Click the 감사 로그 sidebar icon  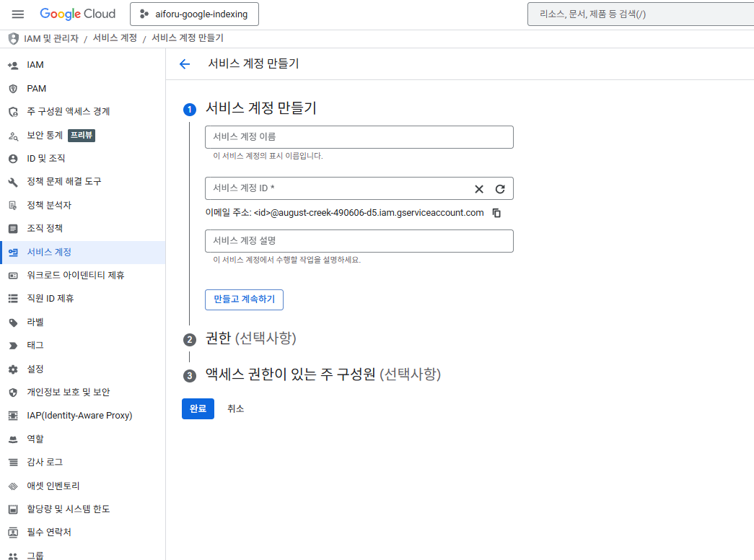point(13,462)
